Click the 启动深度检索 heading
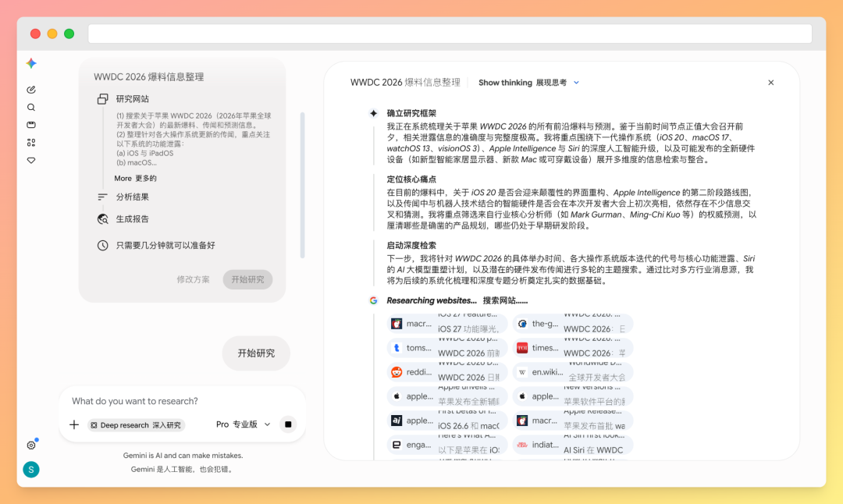This screenshot has width=843, height=504. 412,246
